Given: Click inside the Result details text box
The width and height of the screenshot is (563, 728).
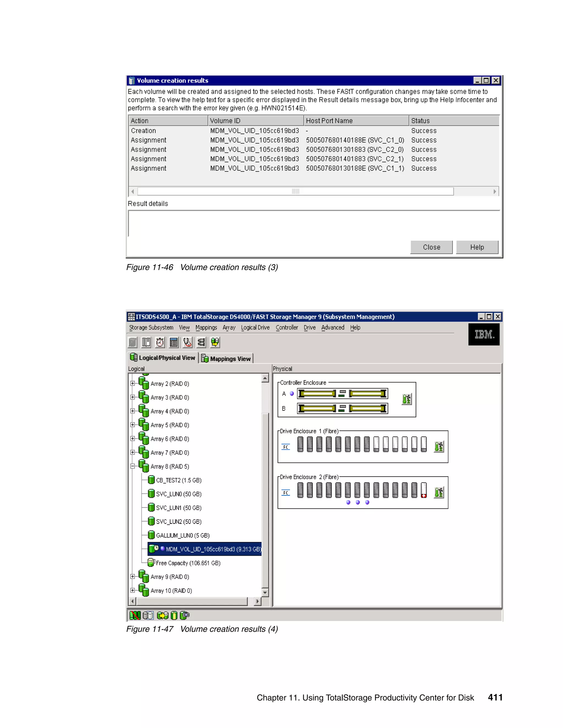Looking at the screenshot, I should click(x=314, y=224).
